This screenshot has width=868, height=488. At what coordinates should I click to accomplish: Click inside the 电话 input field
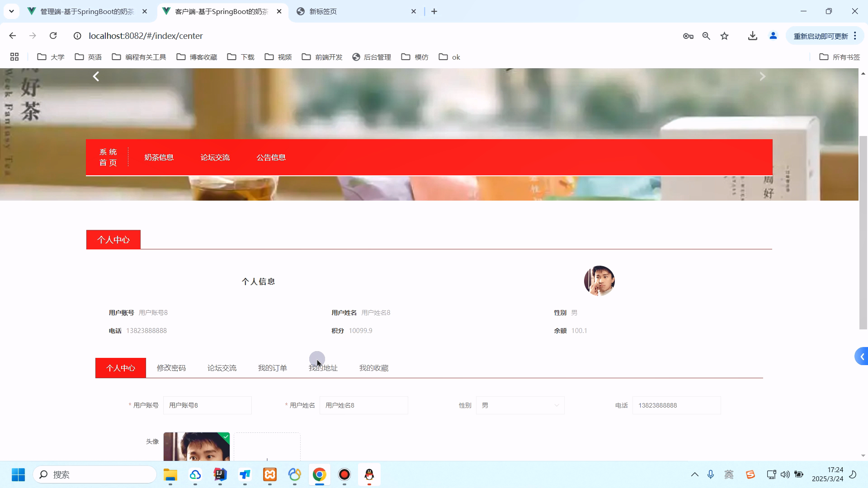tap(676, 405)
